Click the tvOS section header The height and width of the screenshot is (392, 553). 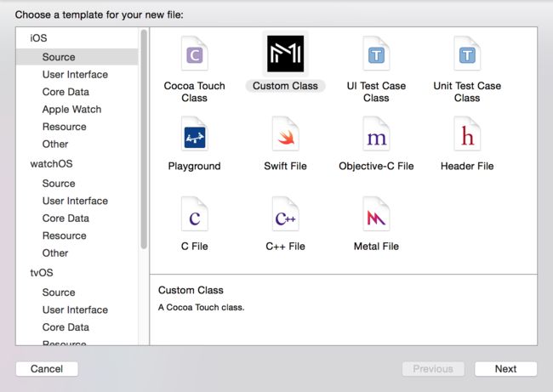click(x=42, y=272)
